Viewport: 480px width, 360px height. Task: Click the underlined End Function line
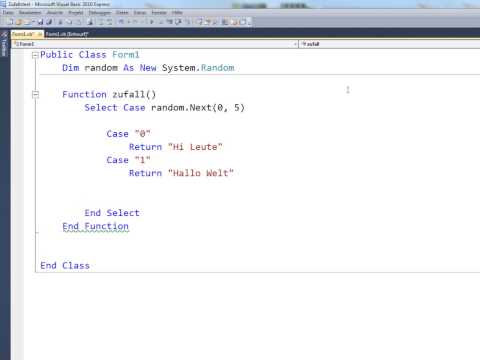tap(95, 226)
